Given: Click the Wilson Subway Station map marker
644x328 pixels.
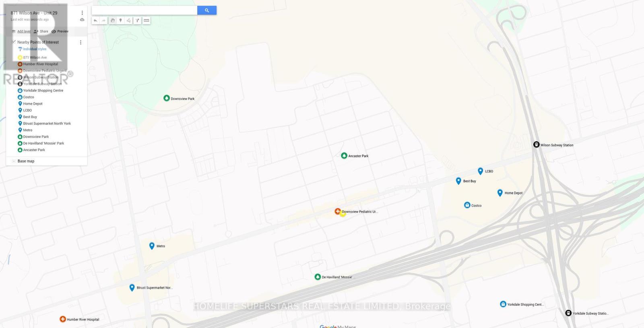Looking at the screenshot, I should pos(536,144).
